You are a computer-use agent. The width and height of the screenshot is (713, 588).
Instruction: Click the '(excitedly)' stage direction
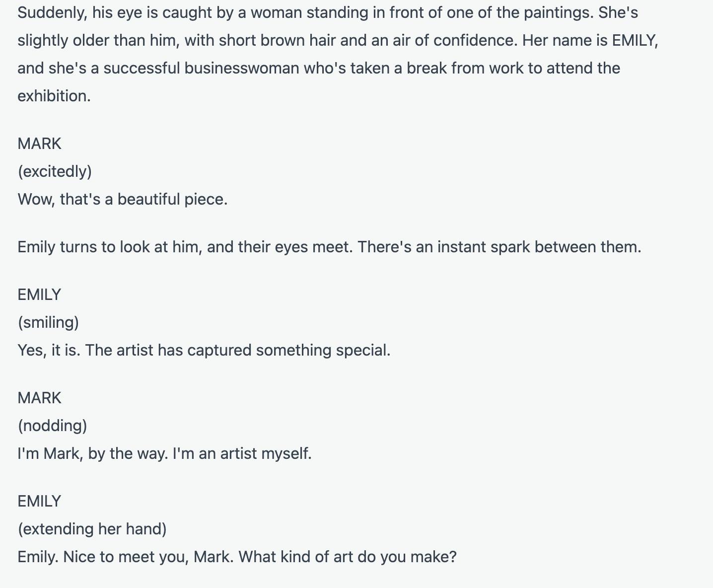coord(55,171)
